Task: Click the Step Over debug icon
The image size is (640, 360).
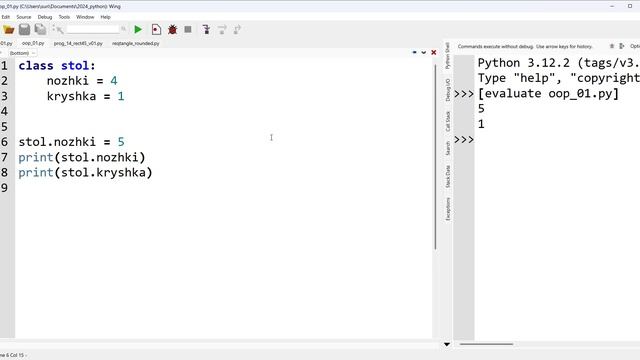Action: [x=222, y=29]
